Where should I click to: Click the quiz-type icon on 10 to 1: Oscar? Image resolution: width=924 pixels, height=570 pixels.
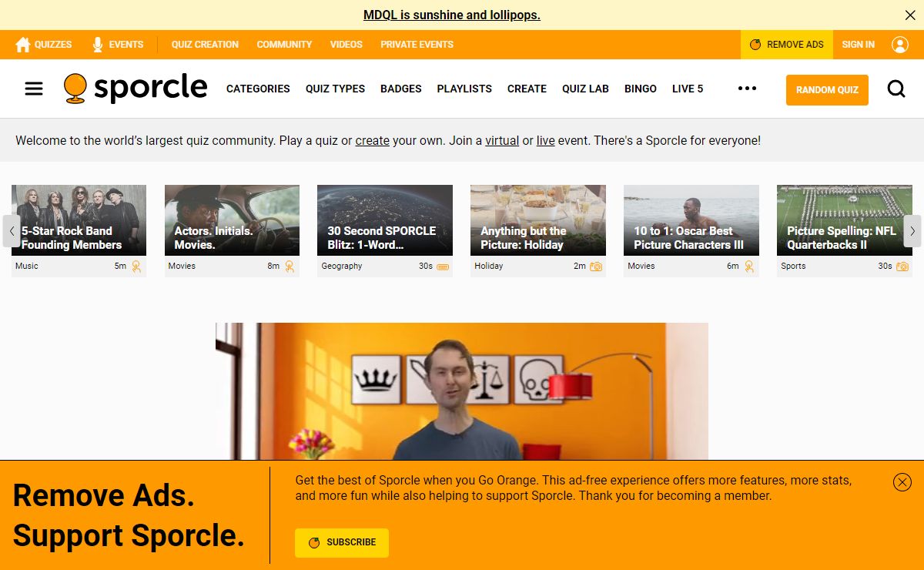pyautogui.click(x=748, y=267)
